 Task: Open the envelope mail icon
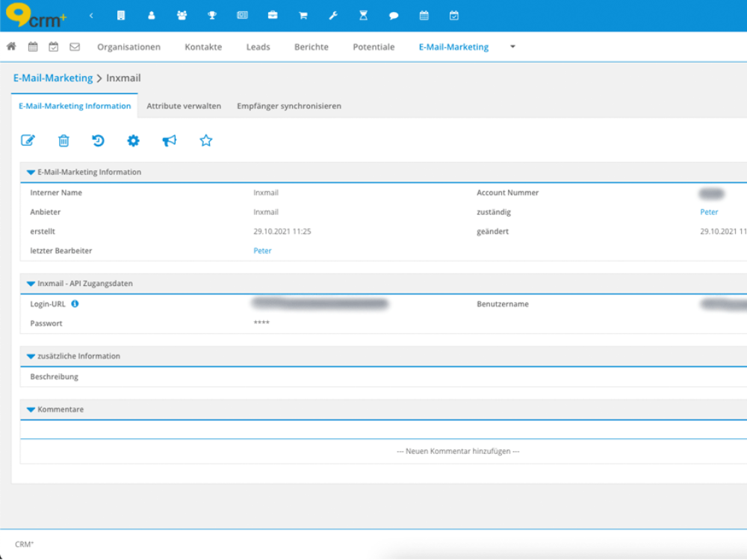pos(75,46)
